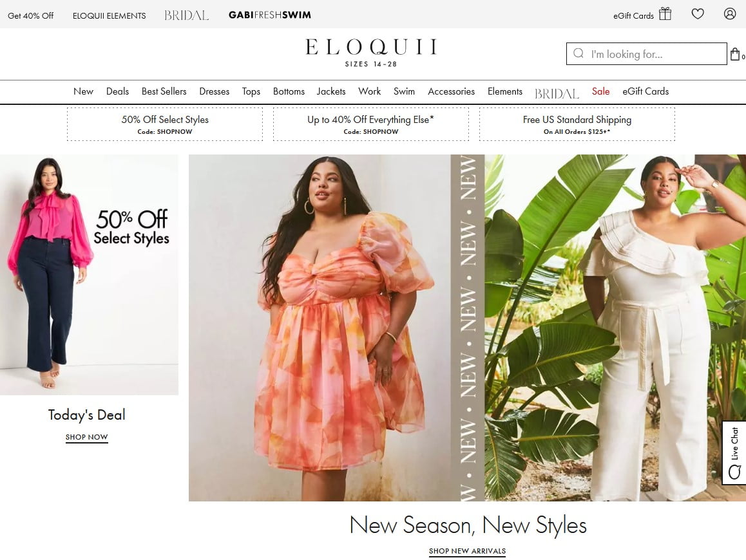Click the Free US Standard Shipping banner
This screenshot has height=560, width=746.
coord(577,124)
